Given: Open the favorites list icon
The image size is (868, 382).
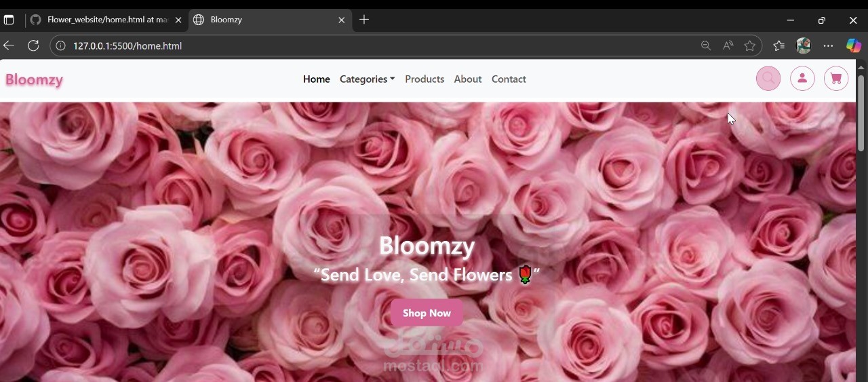Looking at the screenshot, I should (x=778, y=46).
